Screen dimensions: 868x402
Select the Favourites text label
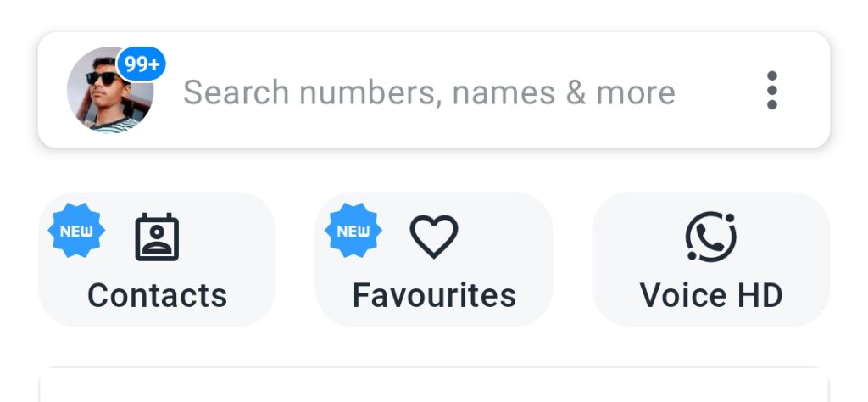[434, 295]
